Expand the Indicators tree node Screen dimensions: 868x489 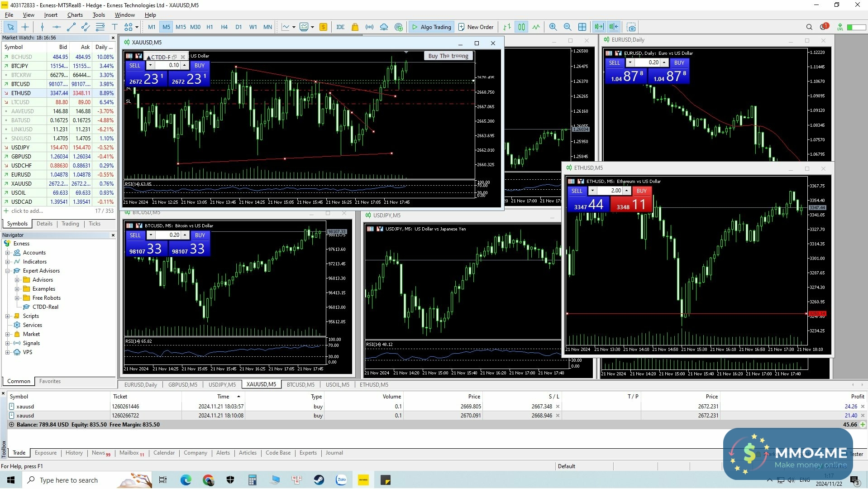(x=8, y=262)
